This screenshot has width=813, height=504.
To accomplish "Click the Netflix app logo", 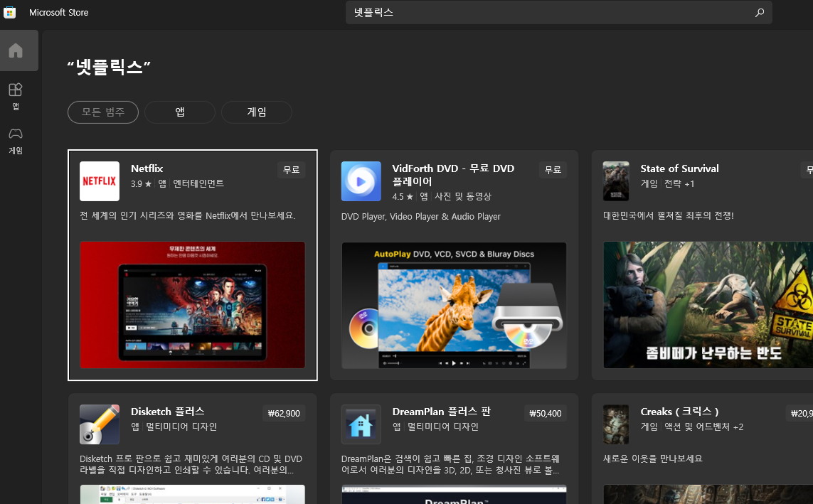I will pyautogui.click(x=100, y=181).
